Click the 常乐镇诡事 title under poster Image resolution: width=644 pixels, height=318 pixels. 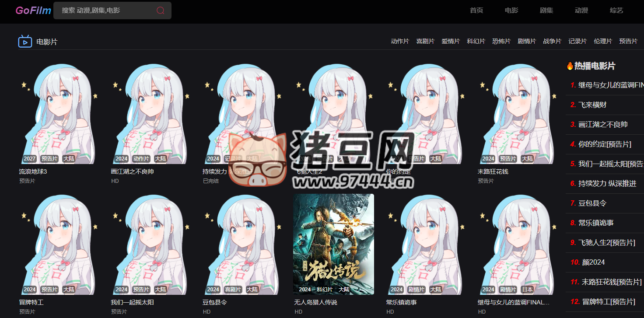coord(402,302)
